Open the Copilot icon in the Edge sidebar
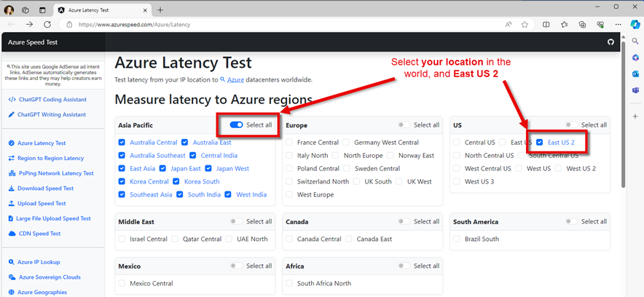This screenshot has height=297, width=644. click(x=635, y=24)
